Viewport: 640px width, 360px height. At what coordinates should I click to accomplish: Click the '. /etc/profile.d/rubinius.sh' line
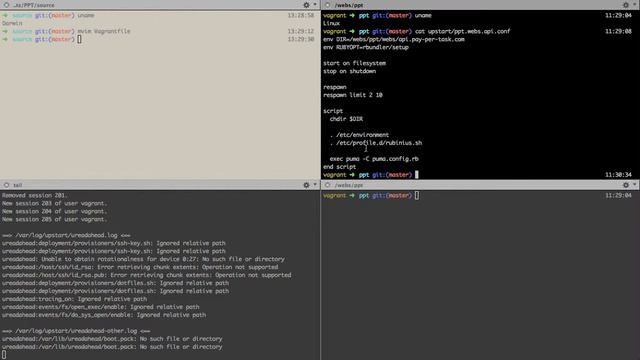tap(376, 143)
